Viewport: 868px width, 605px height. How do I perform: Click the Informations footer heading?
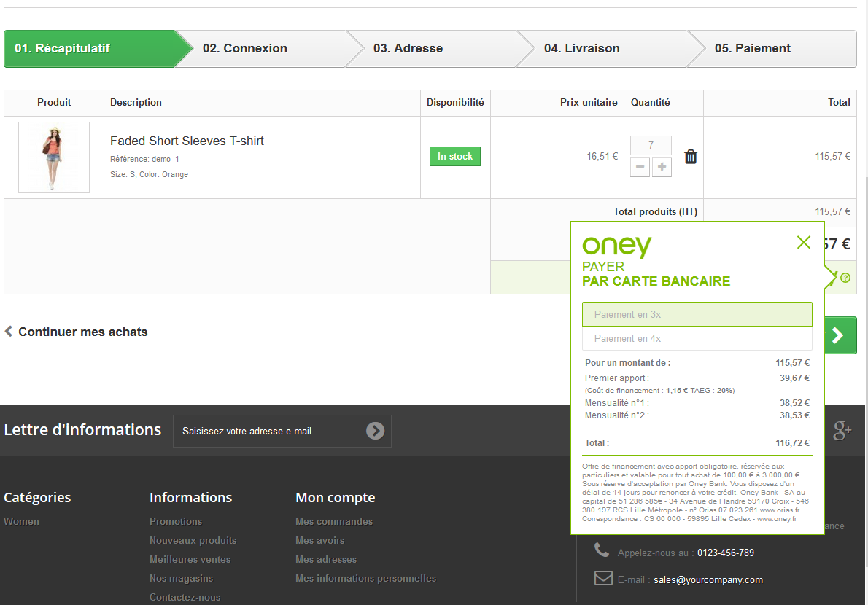tap(191, 498)
